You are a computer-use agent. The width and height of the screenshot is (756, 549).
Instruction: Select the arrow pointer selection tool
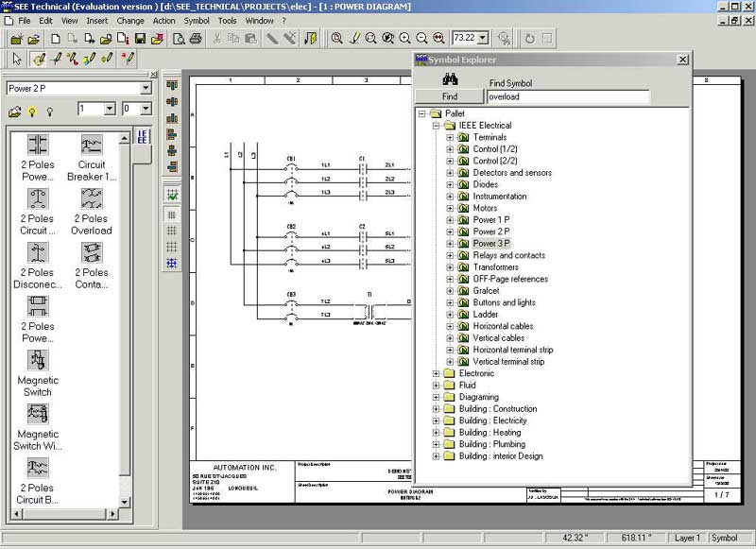point(17,59)
